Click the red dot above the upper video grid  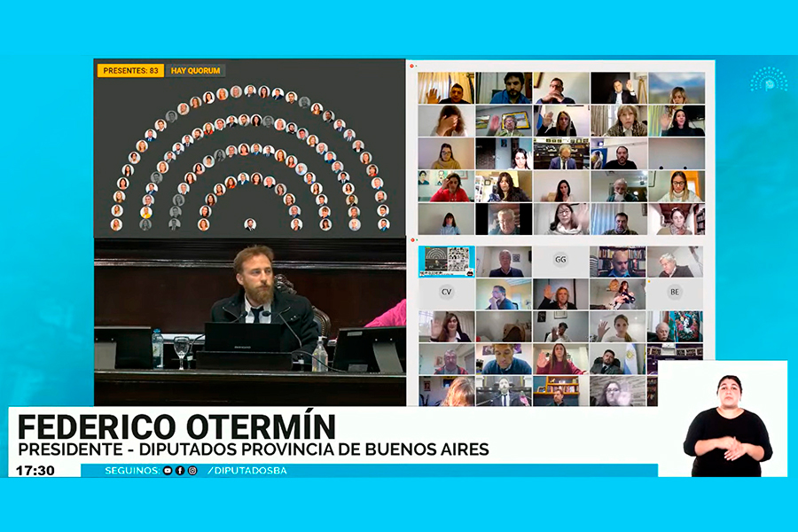(x=413, y=66)
